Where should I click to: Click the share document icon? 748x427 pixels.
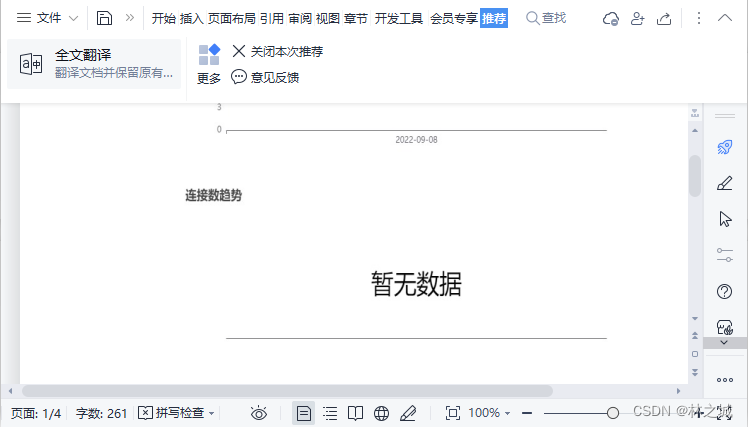664,19
